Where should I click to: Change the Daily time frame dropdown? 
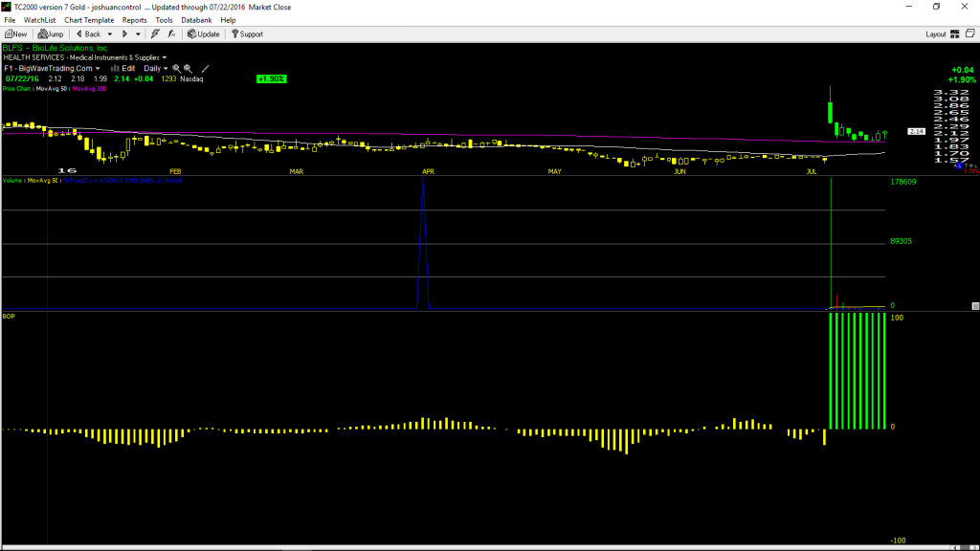tap(156, 68)
